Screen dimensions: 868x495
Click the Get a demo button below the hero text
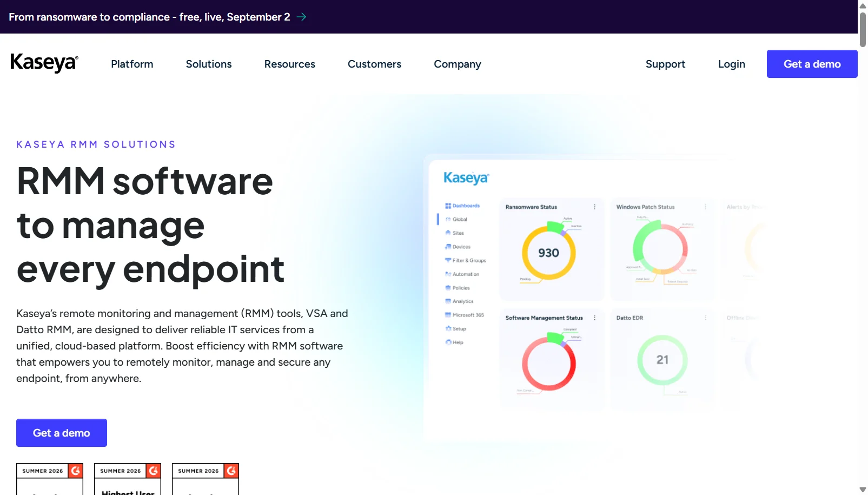[x=62, y=433]
